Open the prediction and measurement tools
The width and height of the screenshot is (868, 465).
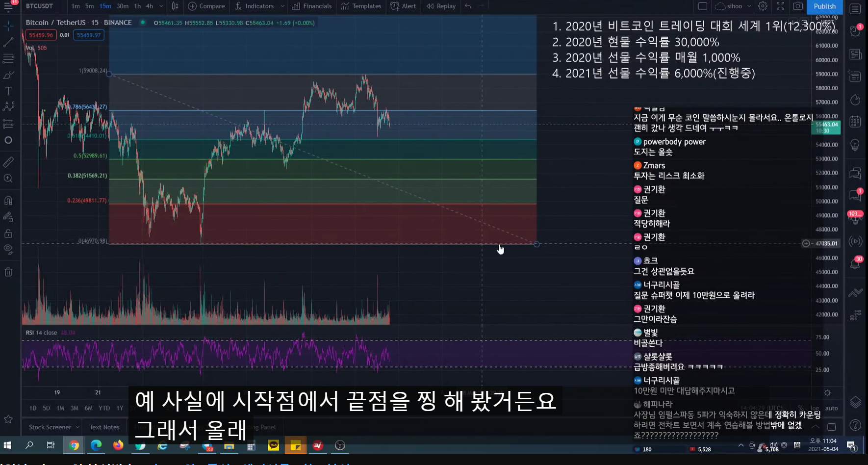coord(8,124)
